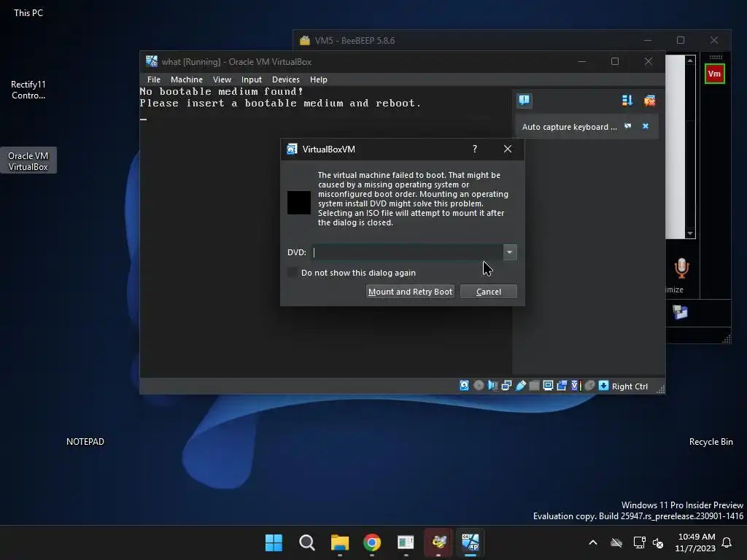Screen dimensions: 747x560
Task: Select the Recycle Bin desktop icon
Action: (711, 441)
